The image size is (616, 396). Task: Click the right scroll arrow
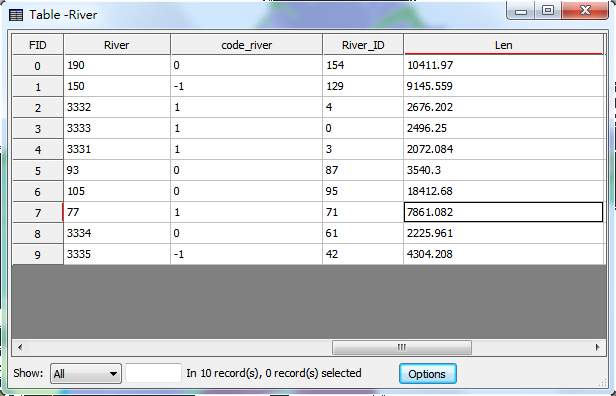tap(598, 347)
